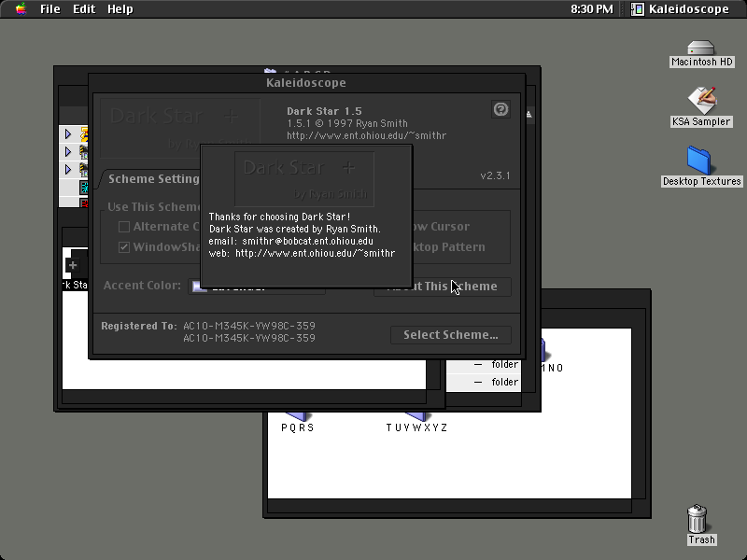Open the Edit menu
This screenshot has height=560, width=747.
84,9
